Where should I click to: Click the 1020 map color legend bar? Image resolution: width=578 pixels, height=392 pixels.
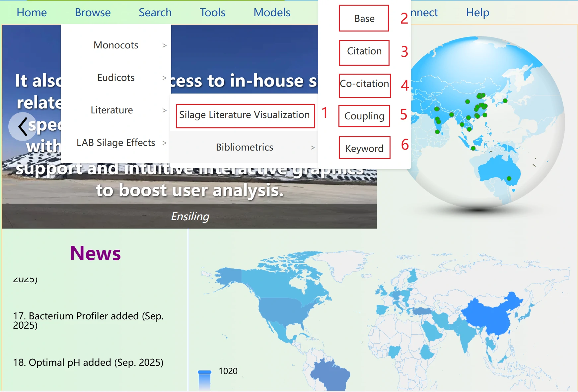(204, 378)
